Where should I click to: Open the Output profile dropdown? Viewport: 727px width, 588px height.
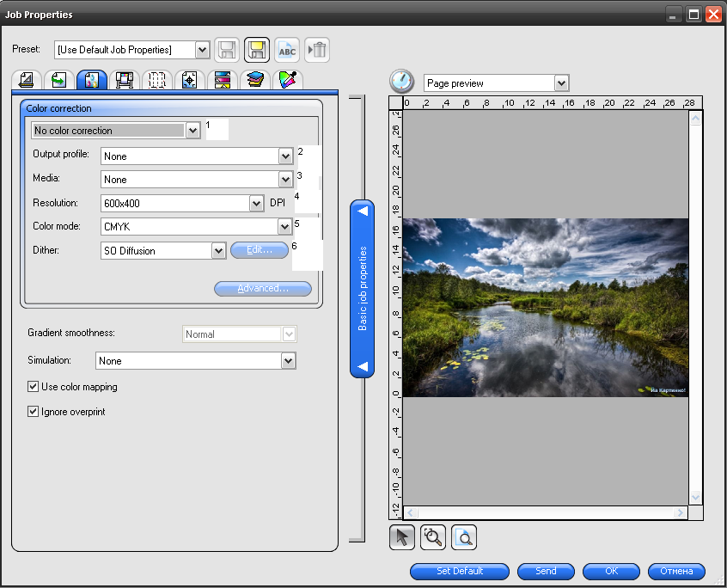coord(285,156)
